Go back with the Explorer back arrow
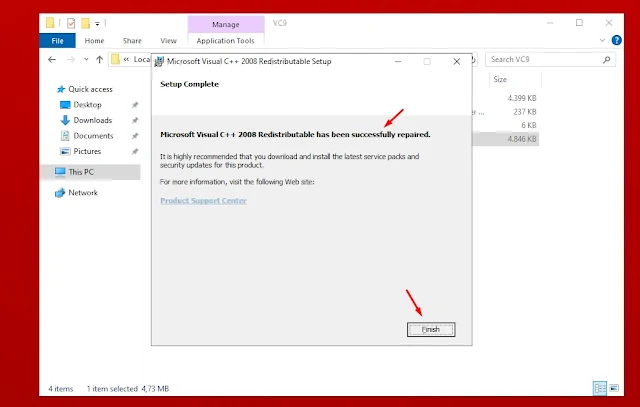The image size is (640, 407). tap(52, 60)
